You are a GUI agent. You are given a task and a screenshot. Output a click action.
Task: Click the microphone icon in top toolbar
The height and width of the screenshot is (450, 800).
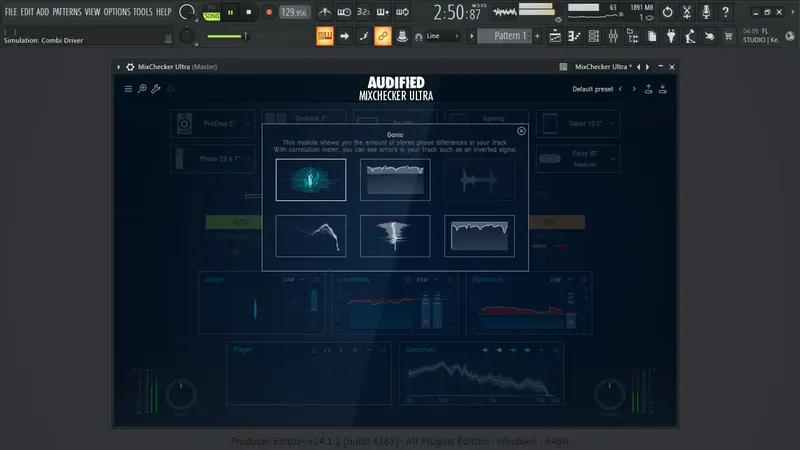point(706,12)
